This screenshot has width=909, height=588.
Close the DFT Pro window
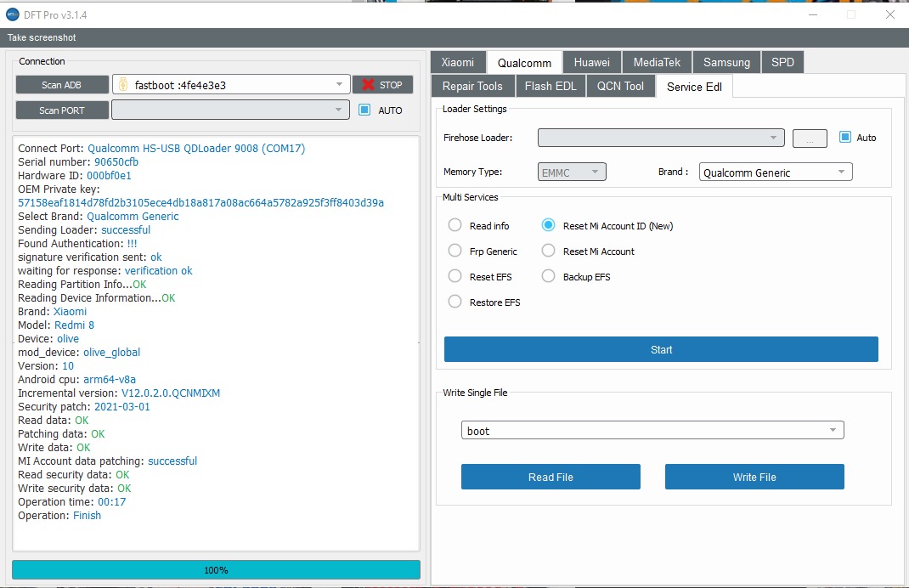[889, 14]
